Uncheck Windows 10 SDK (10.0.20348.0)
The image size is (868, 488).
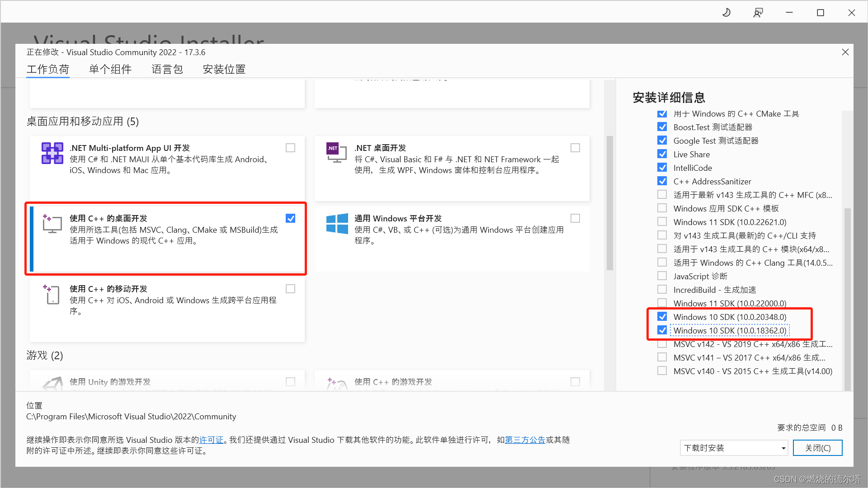pyautogui.click(x=662, y=317)
